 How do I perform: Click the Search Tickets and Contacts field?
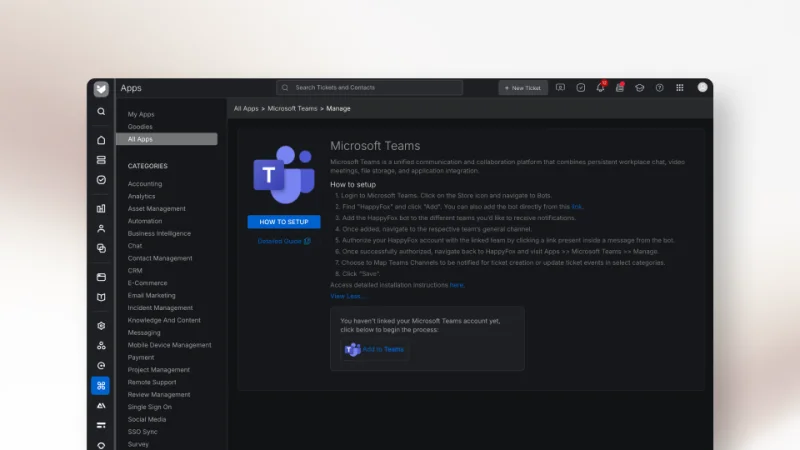click(x=369, y=88)
